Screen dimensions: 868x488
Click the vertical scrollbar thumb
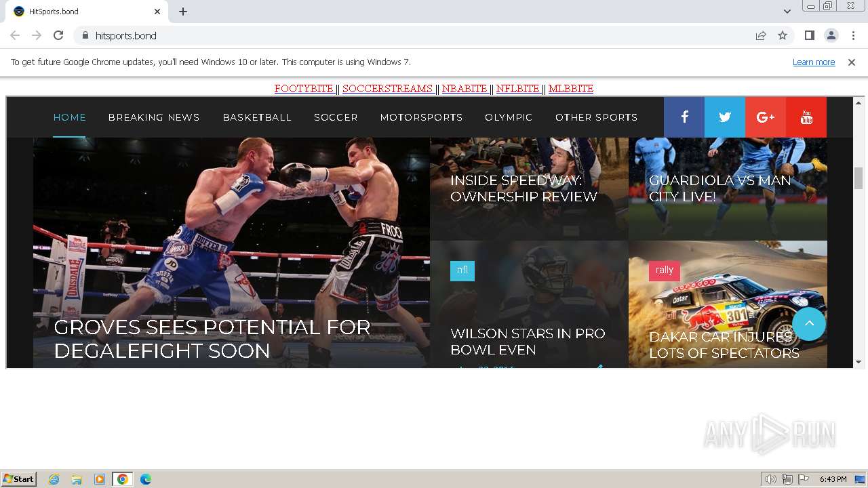tap(858, 178)
